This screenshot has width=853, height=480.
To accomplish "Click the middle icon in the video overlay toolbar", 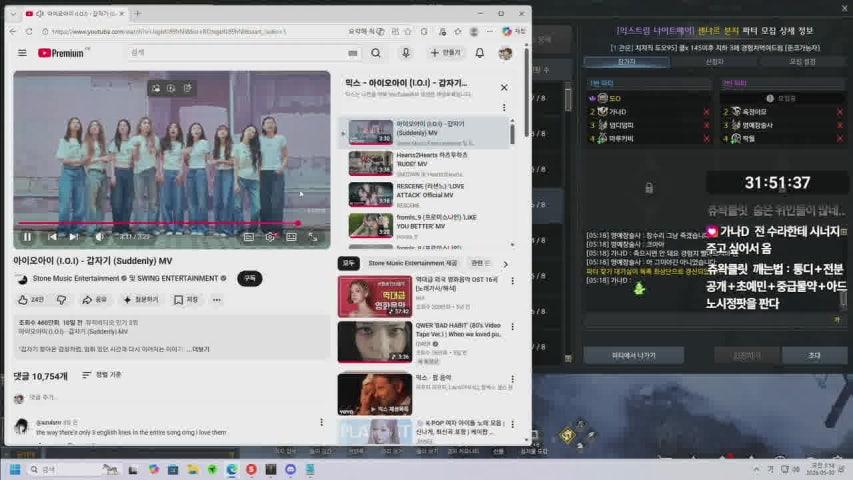I will tap(171, 88).
